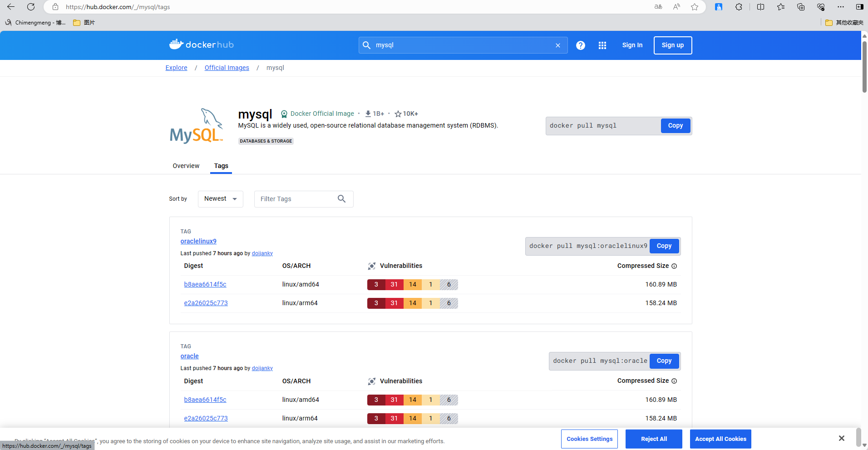Click the magnifier icon in mysql search box
The width and height of the screenshot is (868, 450).
[x=367, y=45]
